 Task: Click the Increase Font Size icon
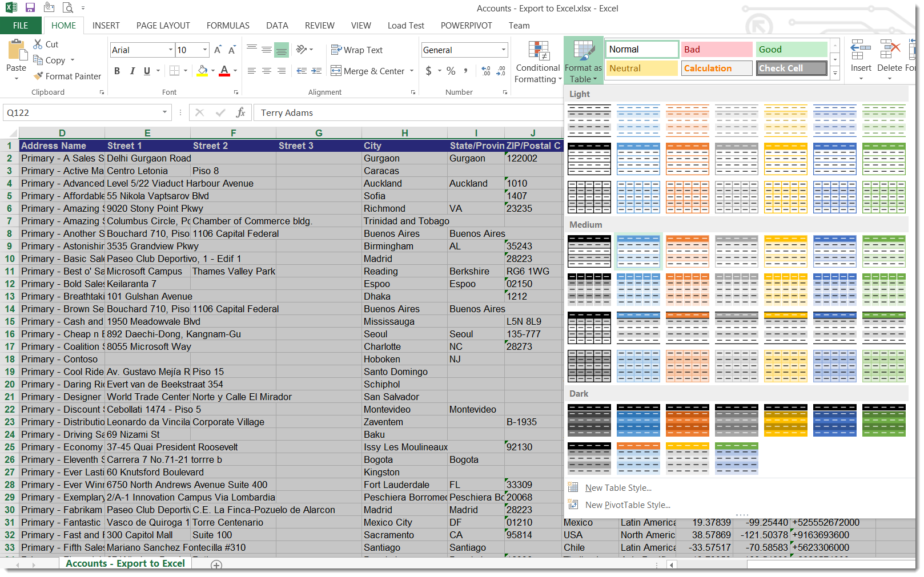click(x=218, y=50)
